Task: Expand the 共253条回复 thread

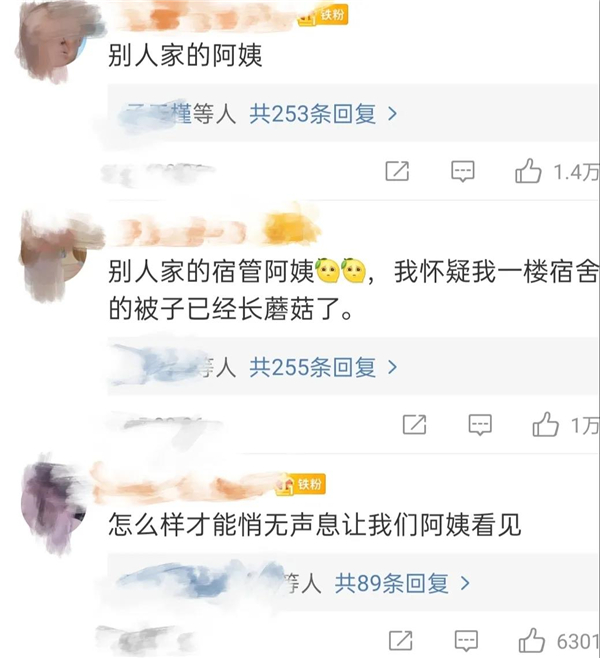Action: pyautogui.click(x=323, y=114)
